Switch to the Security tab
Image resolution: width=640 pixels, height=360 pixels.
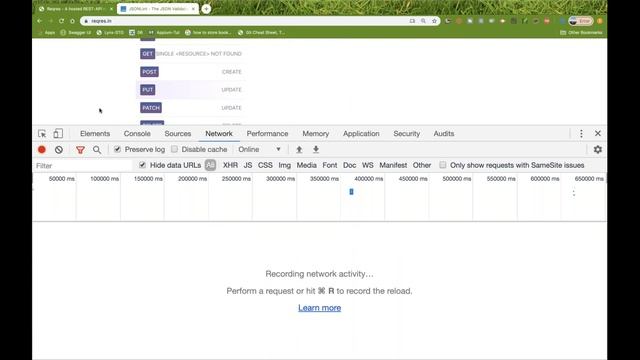(407, 133)
